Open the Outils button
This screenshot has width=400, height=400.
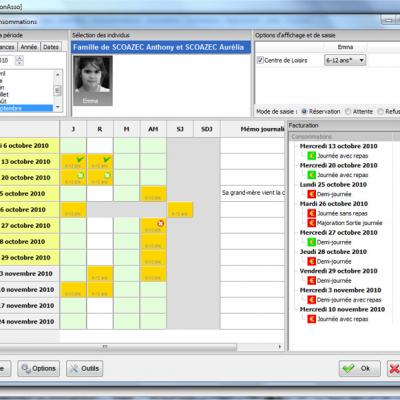(x=85, y=368)
